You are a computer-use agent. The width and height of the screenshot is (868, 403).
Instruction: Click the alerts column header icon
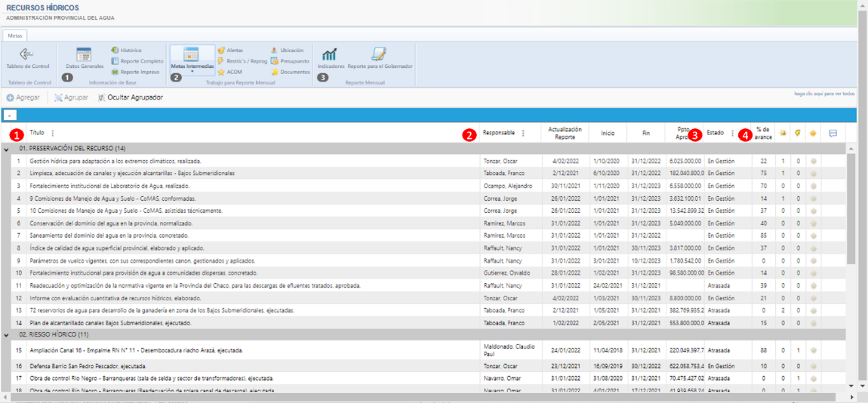click(783, 134)
